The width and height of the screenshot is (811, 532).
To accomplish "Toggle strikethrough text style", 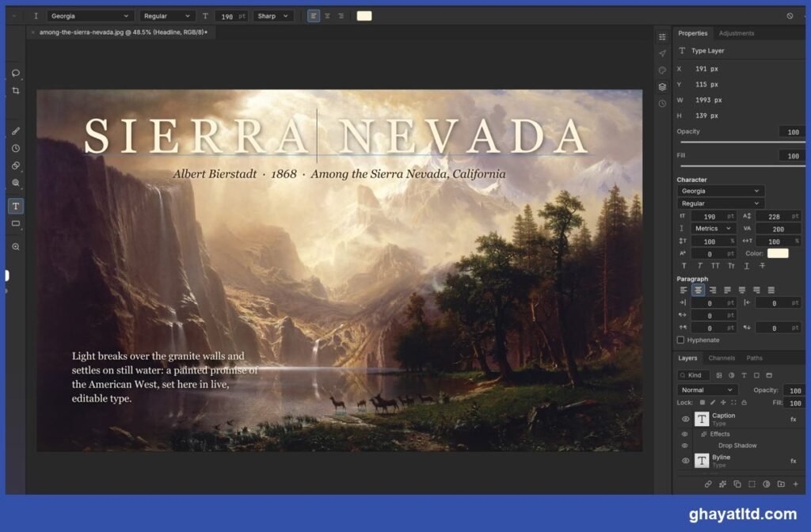I will tap(762, 266).
